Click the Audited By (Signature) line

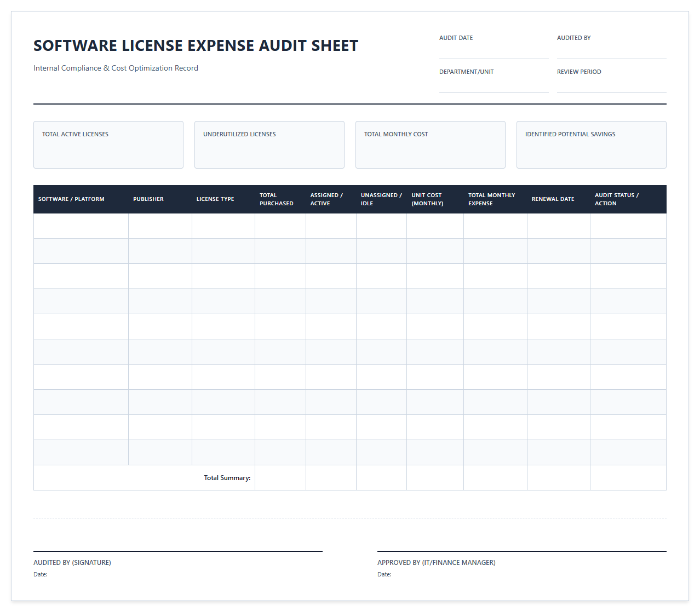178,551
